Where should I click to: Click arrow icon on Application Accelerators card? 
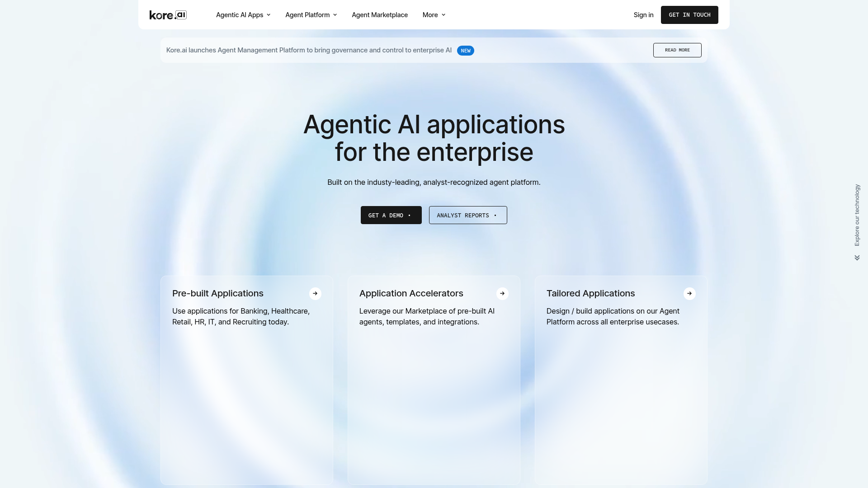[x=502, y=294]
